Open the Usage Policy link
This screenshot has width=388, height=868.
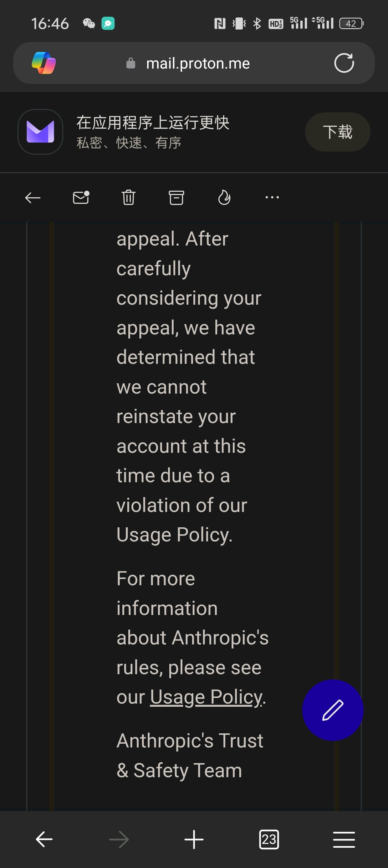point(206,697)
